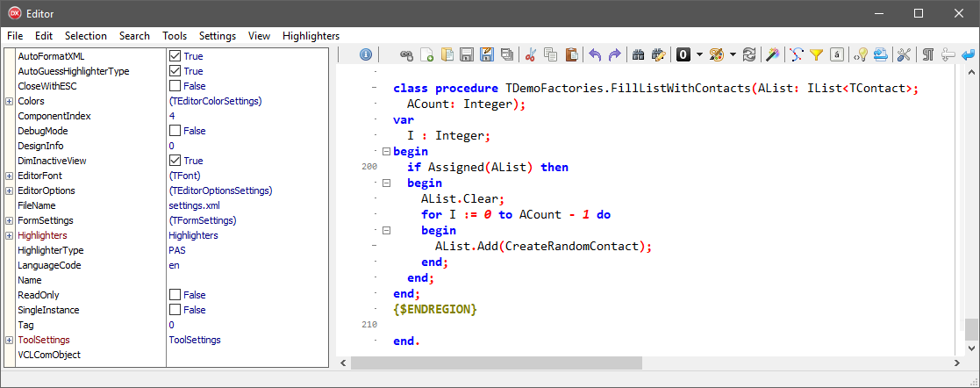The image size is (980, 388).
Task: Click the blue info icon in toolbar
Action: coord(366,54)
